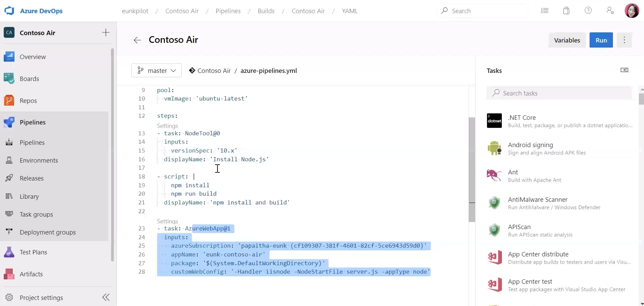Image resolution: width=644 pixels, height=306 pixels.
Task: Click the Builds breadcrumb
Action: click(x=266, y=11)
